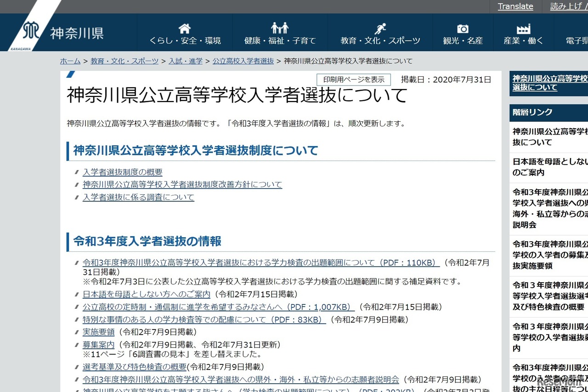Open the 実施要領 link
Image resolution: width=588 pixels, height=392 pixels.
pos(98,332)
